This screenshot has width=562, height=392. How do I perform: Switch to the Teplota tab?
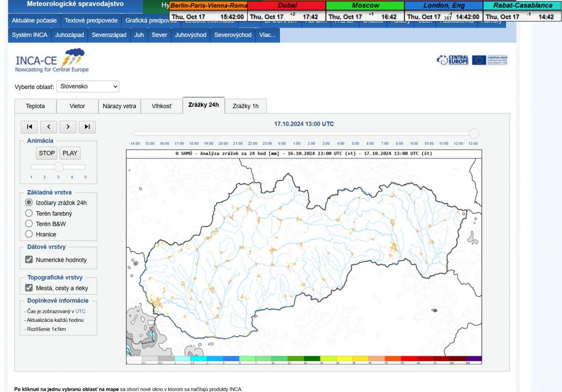[x=36, y=106]
